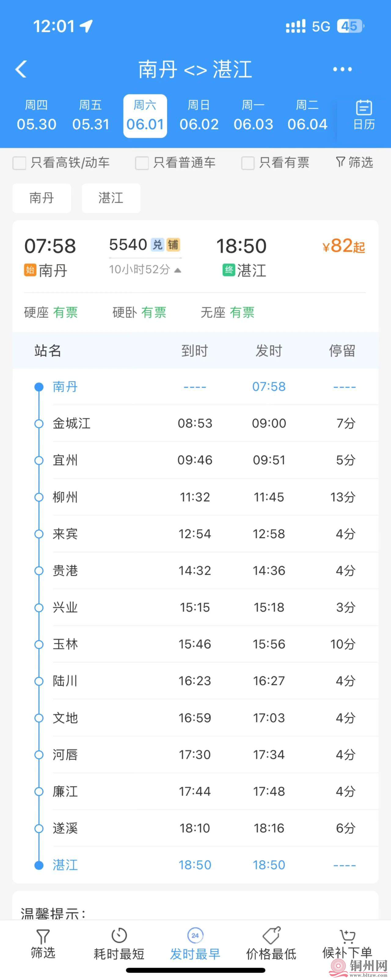Enable 只看高铁/动车 checkbox
The image size is (391, 980).
[20, 163]
